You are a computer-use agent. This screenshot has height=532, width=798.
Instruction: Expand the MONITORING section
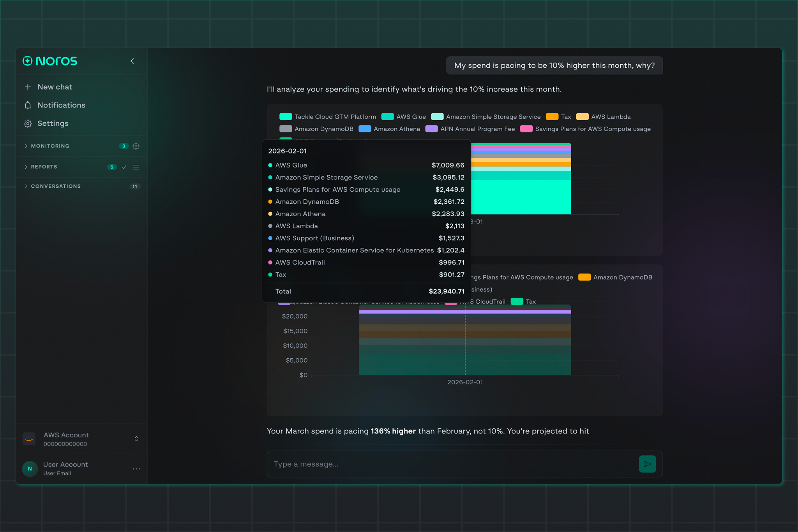click(26, 146)
